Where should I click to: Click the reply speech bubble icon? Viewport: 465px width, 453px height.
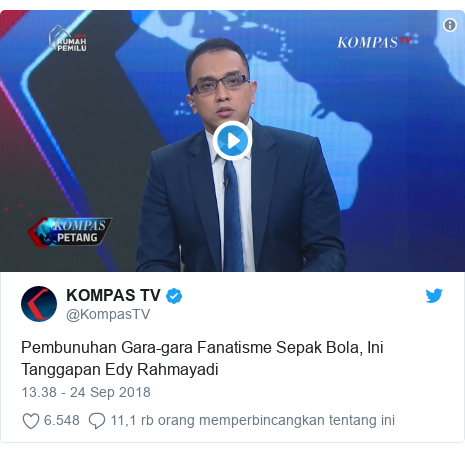pos(97,421)
